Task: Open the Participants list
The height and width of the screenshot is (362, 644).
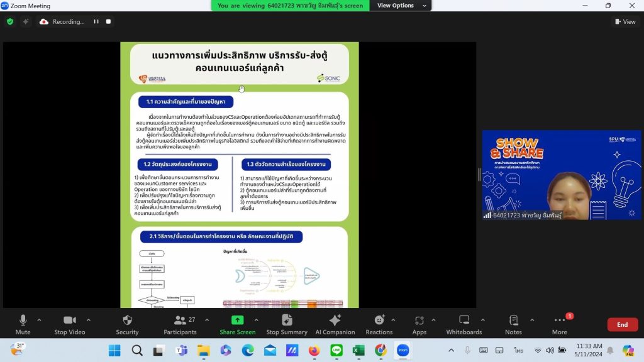Action: [180, 325]
